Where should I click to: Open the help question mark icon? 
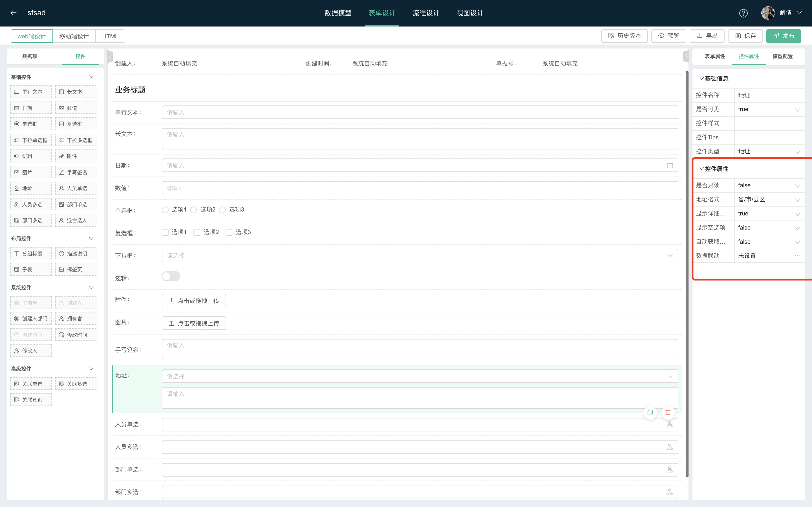(743, 13)
